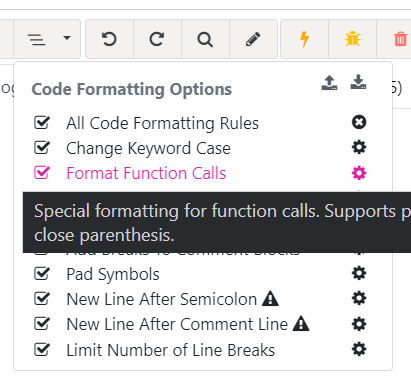Uncheck the Format Function Calls checkbox

click(42, 173)
